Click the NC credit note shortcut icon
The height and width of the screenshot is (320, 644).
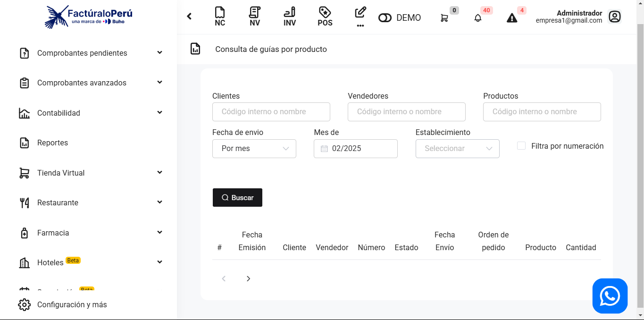pyautogui.click(x=219, y=17)
